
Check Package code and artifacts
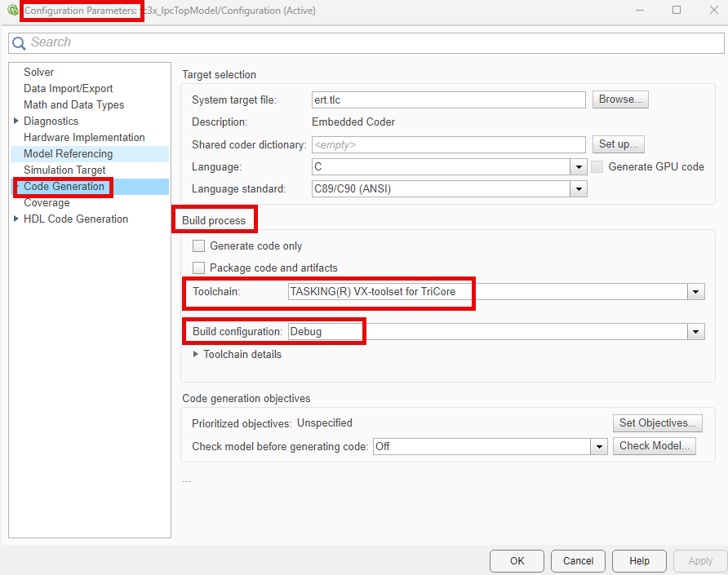point(198,268)
